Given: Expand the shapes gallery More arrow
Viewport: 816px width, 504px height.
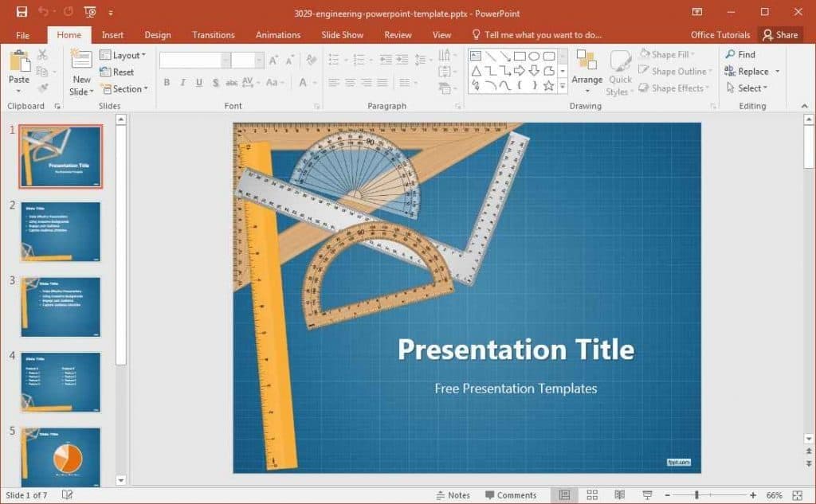Looking at the screenshot, I should pyautogui.click(x=563, y=86).
